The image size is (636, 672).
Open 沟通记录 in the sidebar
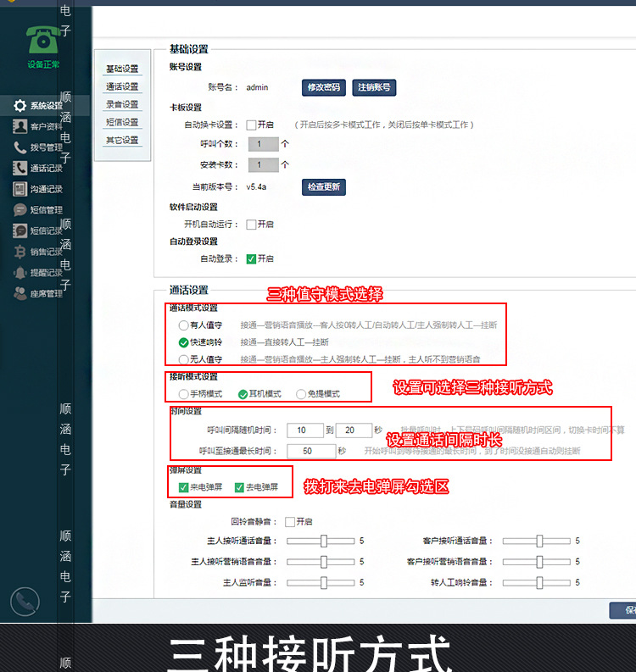pos(47,189)
